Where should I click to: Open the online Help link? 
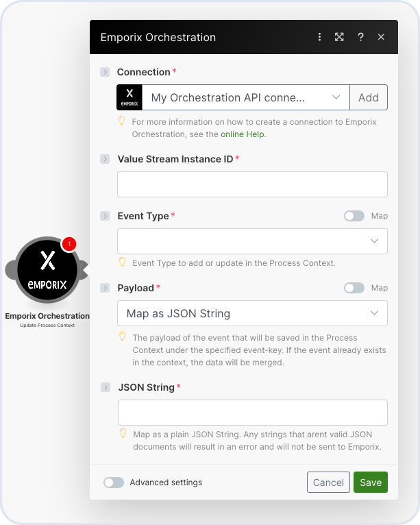[x=243, y=134]
